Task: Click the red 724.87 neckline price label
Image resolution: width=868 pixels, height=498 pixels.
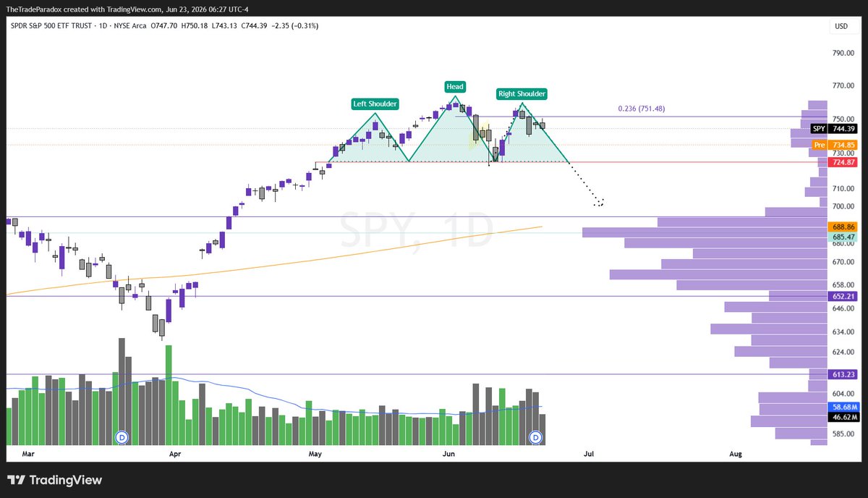Action: pos(843,162)
